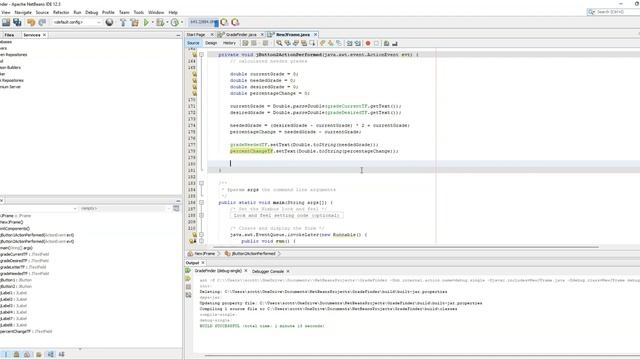The height and width of the screenshot is (360, 640).
Task: Open the Run project dropdown arrow
Action: click(152, 22)
